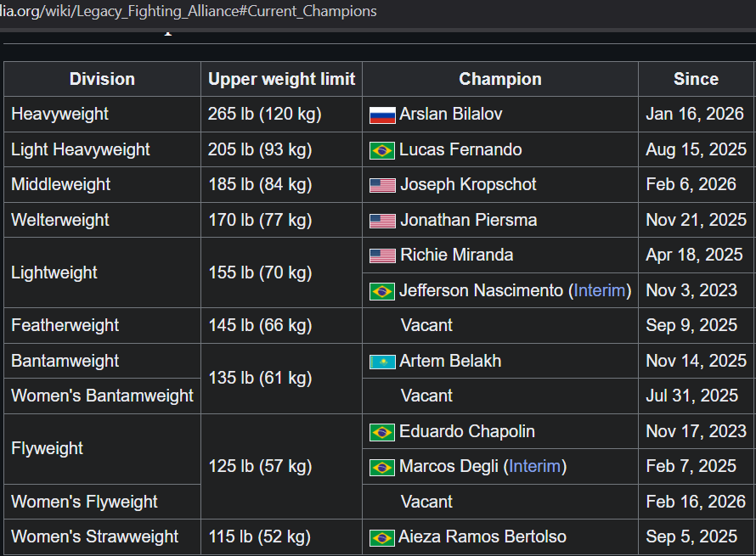The image size is (756, 556).
Task: Click the Since column header
Action: point(696,79)
